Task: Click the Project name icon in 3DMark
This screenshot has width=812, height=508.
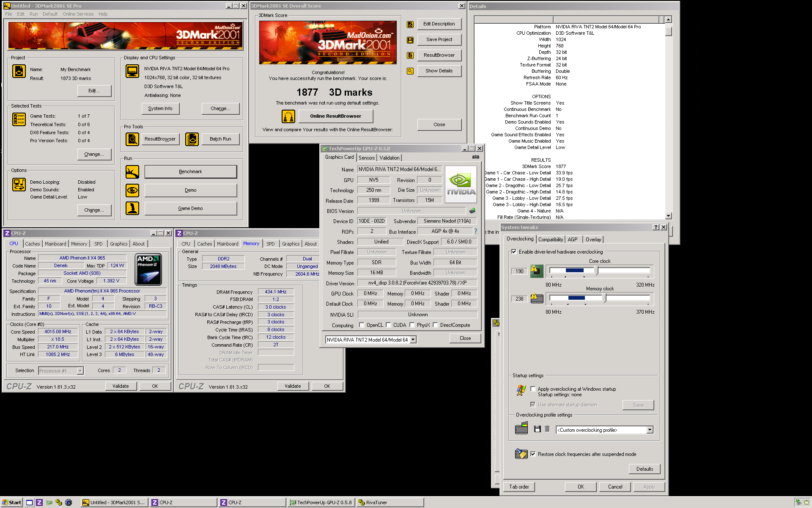Action: pyautogui.click(x=19, y=71)
